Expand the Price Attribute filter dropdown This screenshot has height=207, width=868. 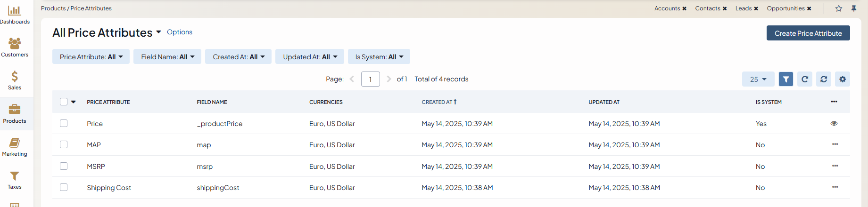click(91, 57)
